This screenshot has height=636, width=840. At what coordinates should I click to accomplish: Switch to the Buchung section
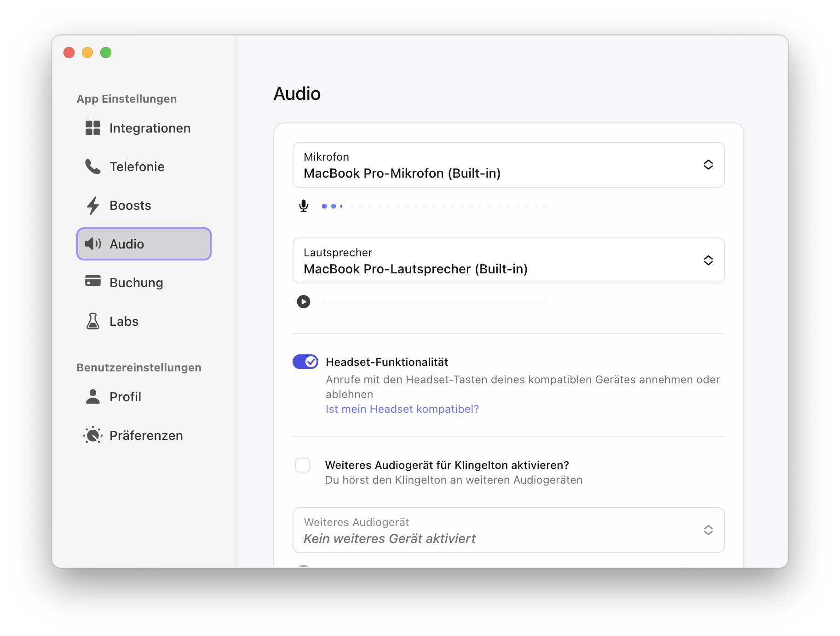tap(144, 283)
